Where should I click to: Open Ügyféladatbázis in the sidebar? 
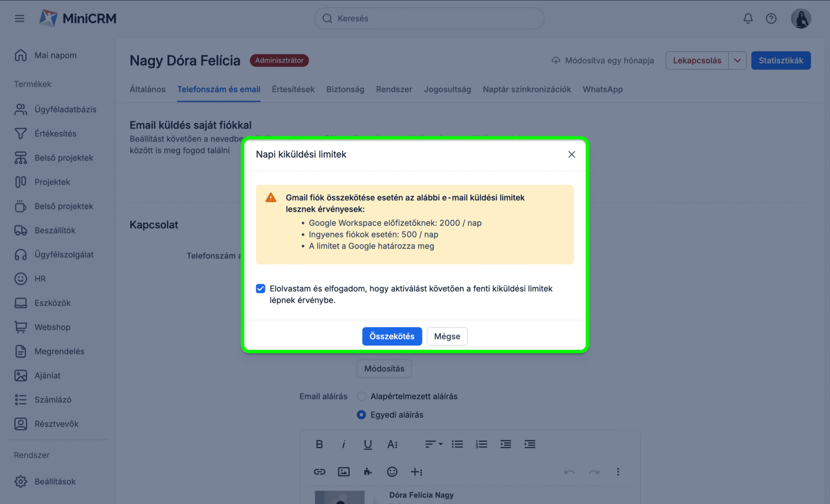coord(65,109)
